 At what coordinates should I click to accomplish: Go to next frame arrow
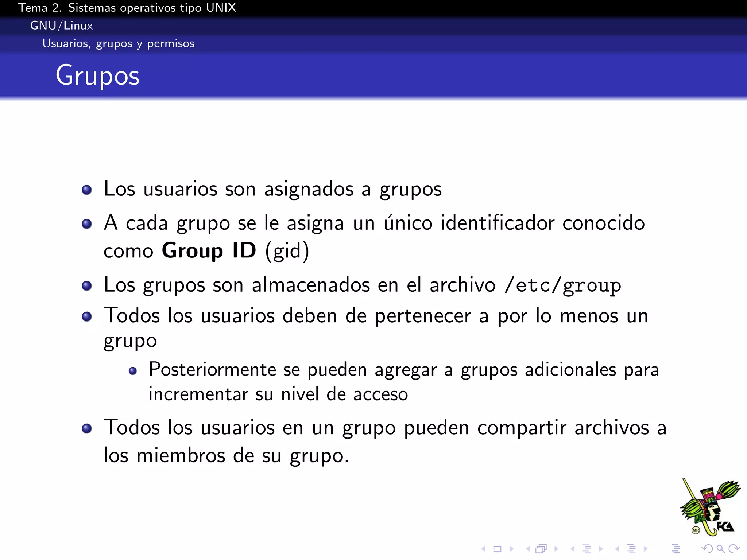coord(556,549)
